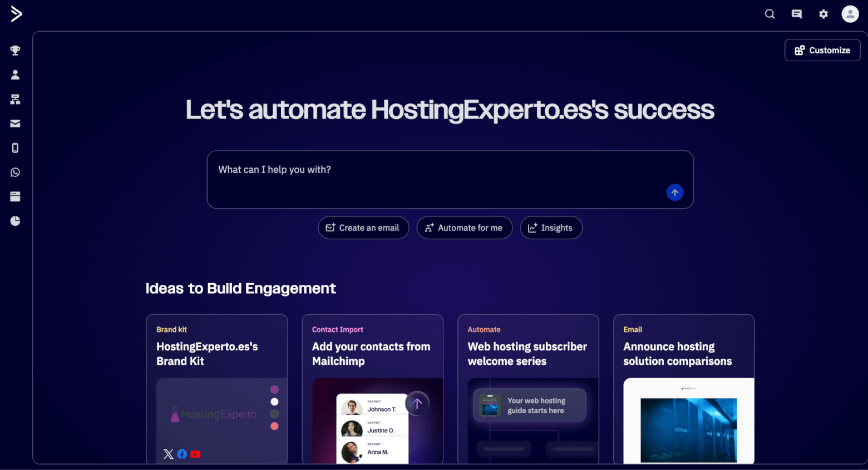This screenshot has height=470, width=868.
Task: Click the X social icon on the brand kit
Action: coord(169,454)
